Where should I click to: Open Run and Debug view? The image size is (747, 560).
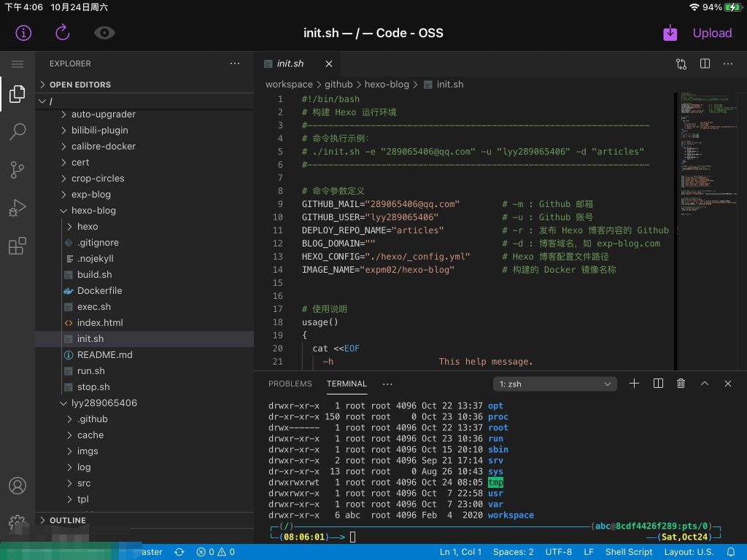[x=18, y=209]
